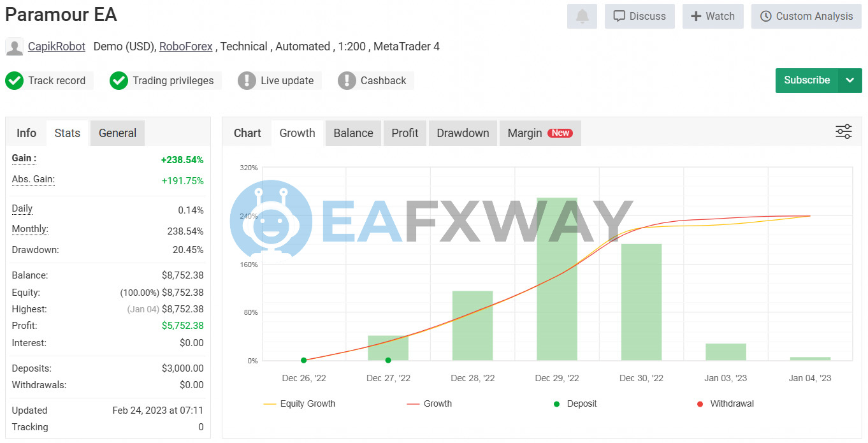Image resolution: width=868 pixels, height=443 pixels.
Task: Click the Live update label
Action: [287, 81]
